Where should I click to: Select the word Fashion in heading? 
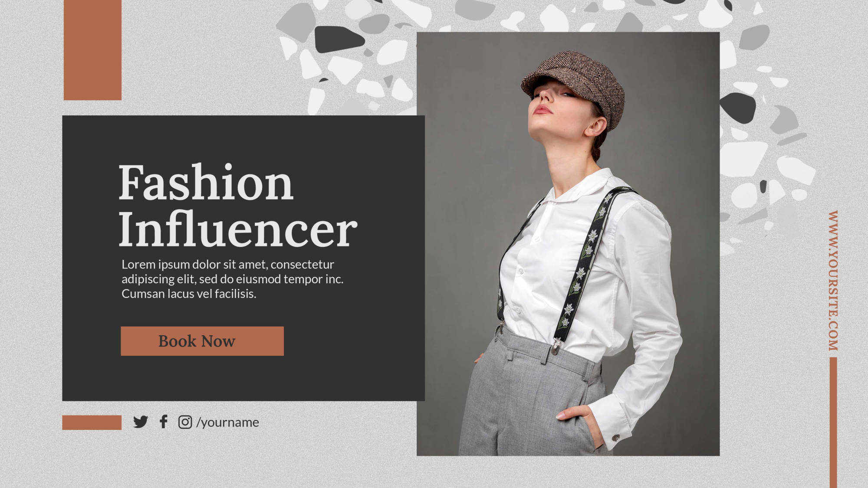[206, 183]
